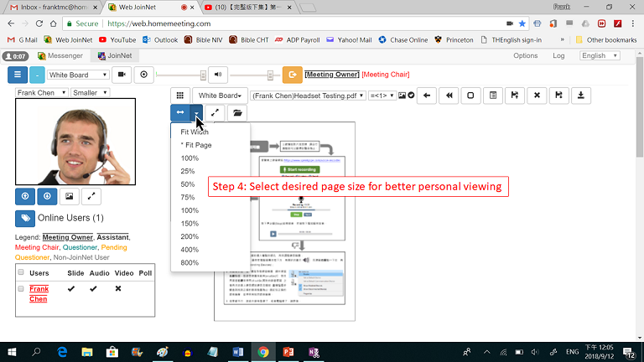644x362 pixels.
Task: Open the folder icon in whiteboard toolbar
Action: point(237,112)
